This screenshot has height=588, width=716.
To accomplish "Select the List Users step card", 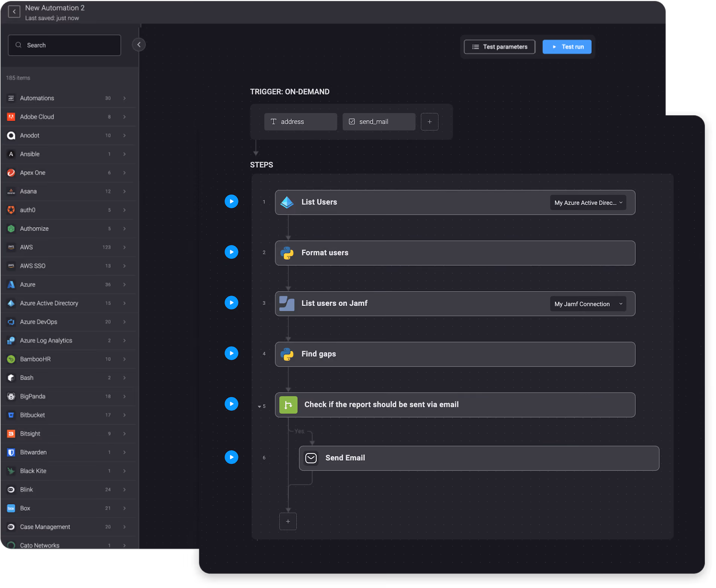I will (455, 202).
